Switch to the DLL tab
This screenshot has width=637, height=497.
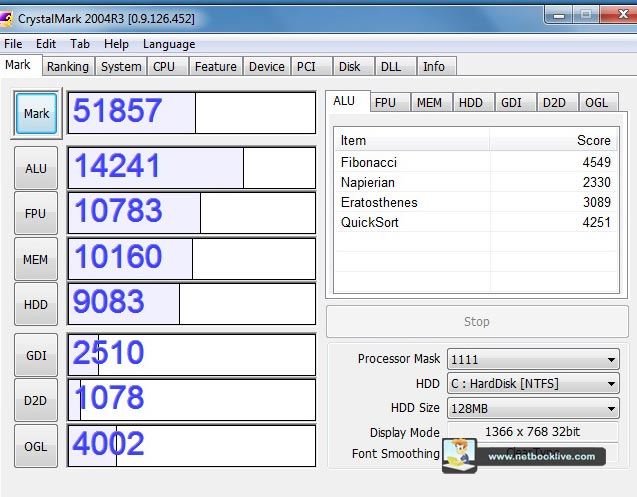click(x=395, y=66)
